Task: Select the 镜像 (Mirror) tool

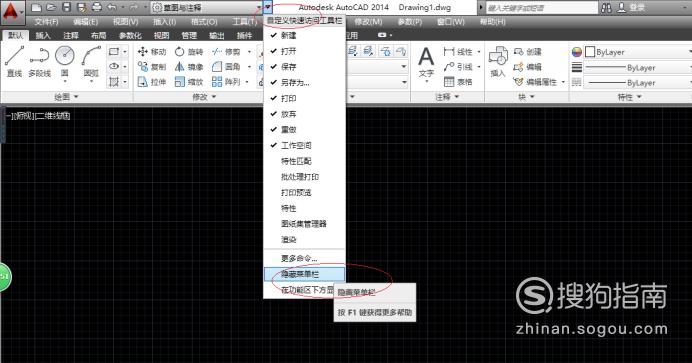Action: tap(188, 67)
